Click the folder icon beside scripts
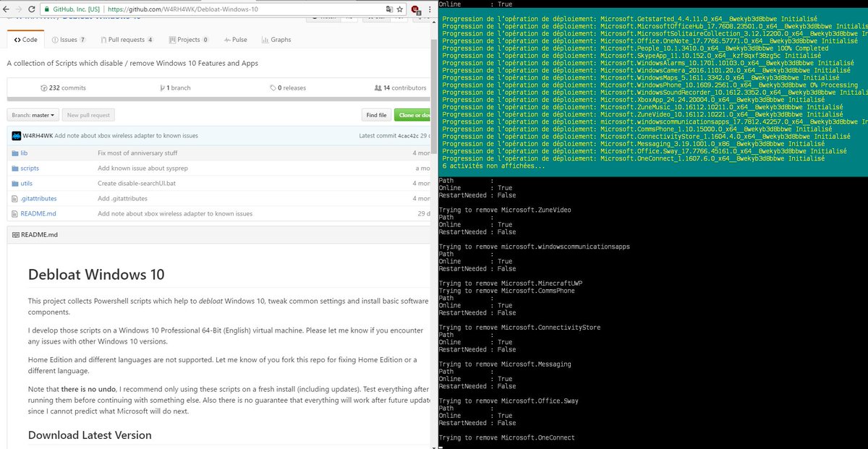This screenshot has height=449, width=868. 14,168
